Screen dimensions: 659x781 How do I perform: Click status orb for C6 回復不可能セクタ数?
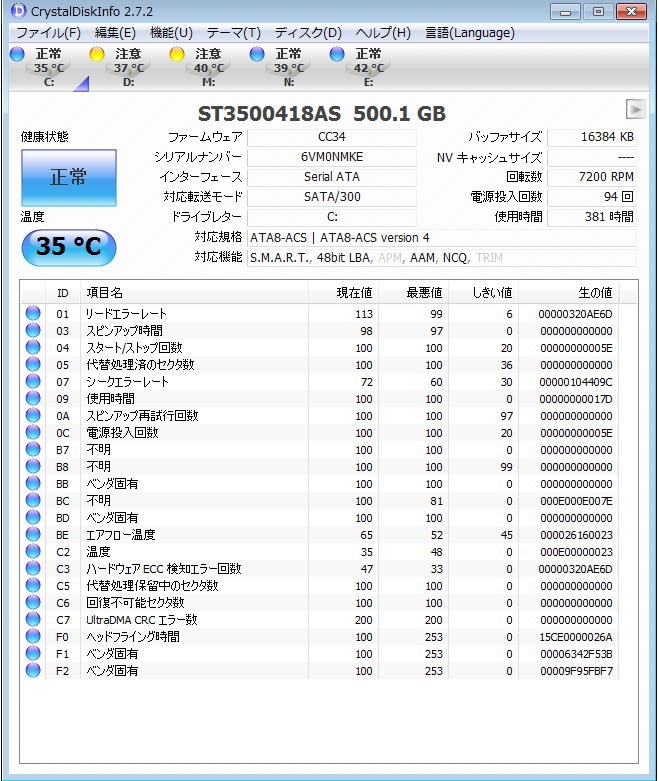(33, 602)
